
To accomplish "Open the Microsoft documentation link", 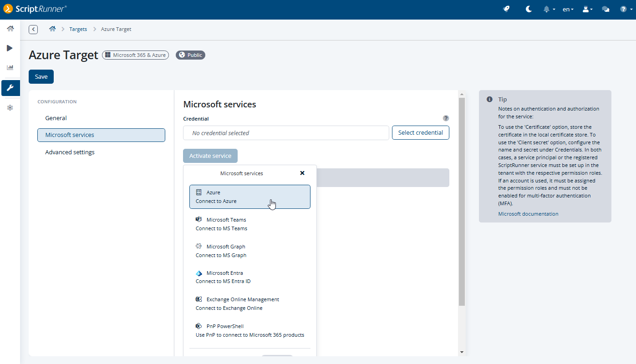I will click(x=528, y=214).
